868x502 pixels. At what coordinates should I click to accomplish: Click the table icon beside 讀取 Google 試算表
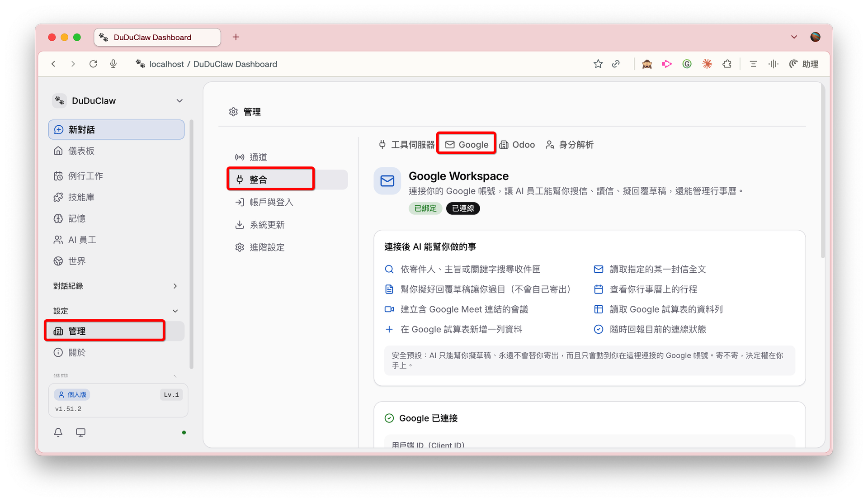pos(599,309)
